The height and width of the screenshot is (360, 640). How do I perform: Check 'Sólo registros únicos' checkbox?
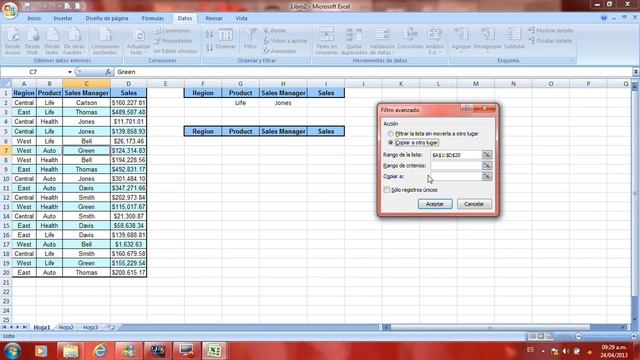tap(387, 190)
